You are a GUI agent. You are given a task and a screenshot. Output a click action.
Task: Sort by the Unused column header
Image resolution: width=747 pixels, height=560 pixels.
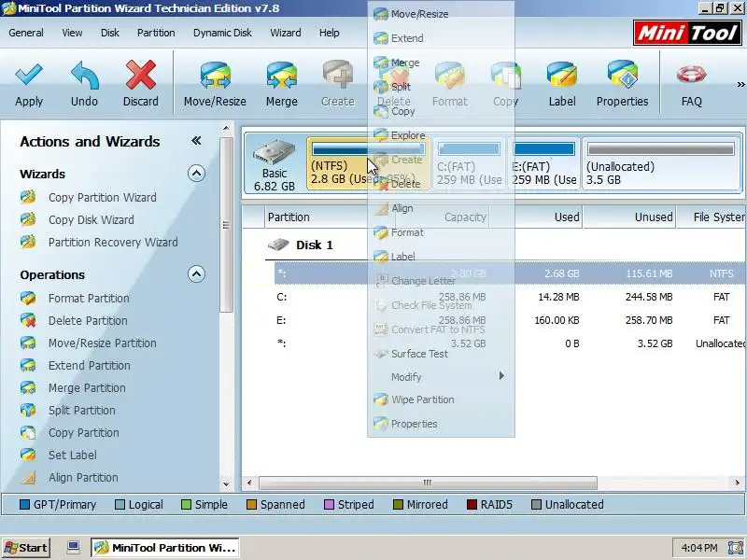[x=629, y=217]
